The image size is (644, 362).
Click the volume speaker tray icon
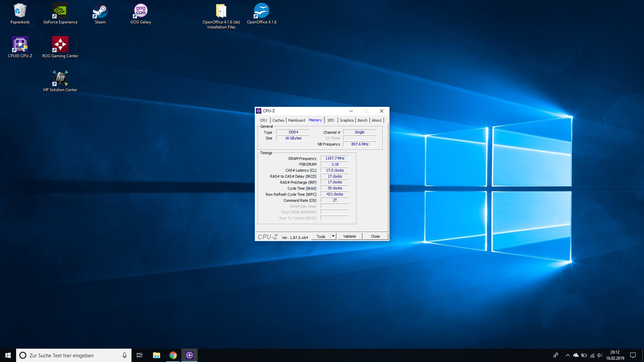click(600, 355)
